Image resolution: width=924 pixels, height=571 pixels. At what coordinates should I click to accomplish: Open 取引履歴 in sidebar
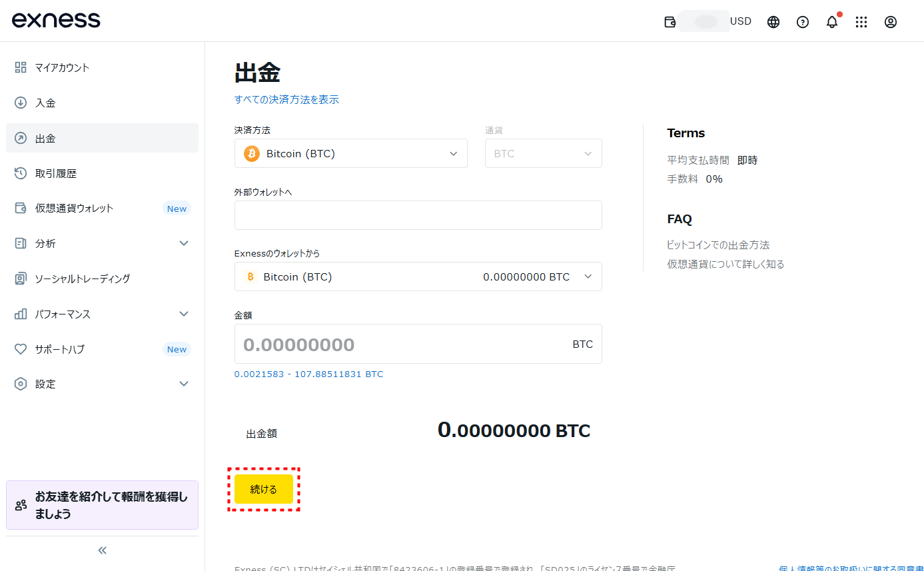tap(103, 173)
